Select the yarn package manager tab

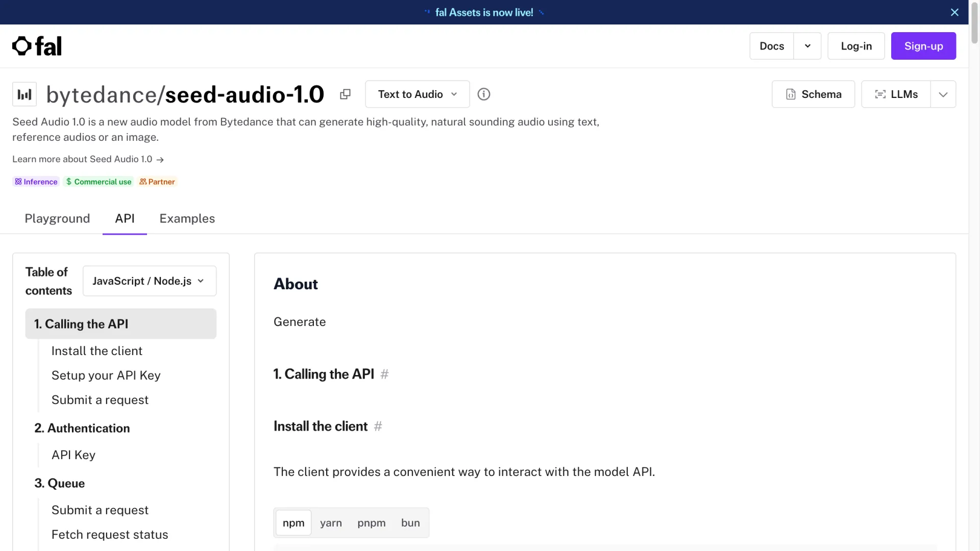click(331, 523)
